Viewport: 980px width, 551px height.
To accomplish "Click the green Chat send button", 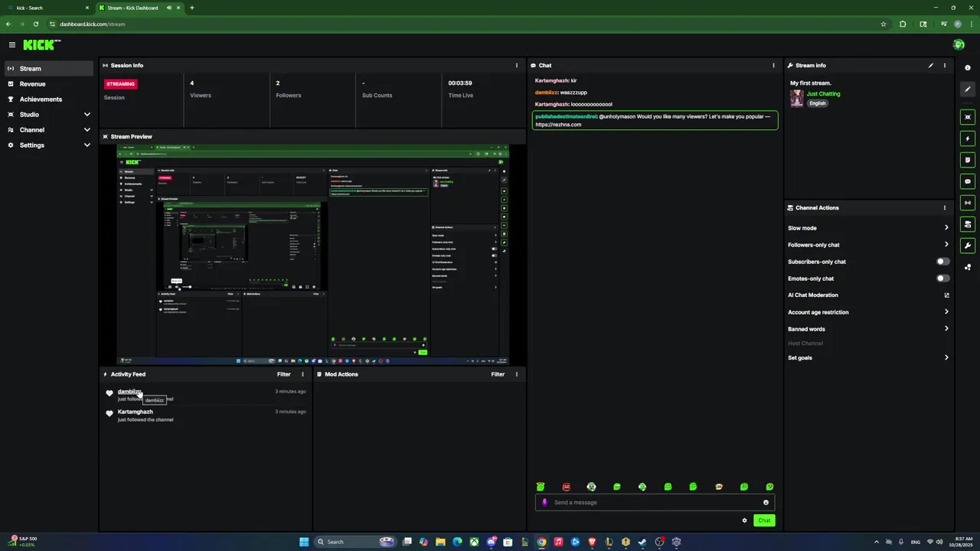I will [764, 520].
